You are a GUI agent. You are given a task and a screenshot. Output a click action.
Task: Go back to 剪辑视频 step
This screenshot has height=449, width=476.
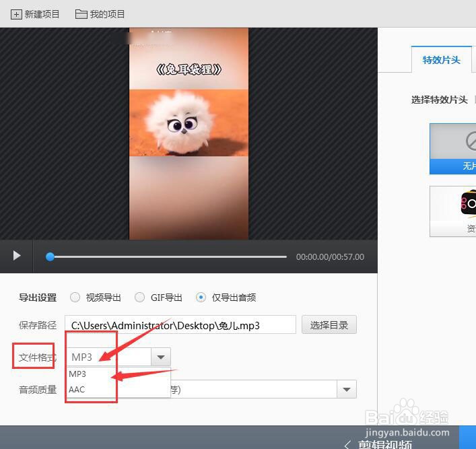379,444
